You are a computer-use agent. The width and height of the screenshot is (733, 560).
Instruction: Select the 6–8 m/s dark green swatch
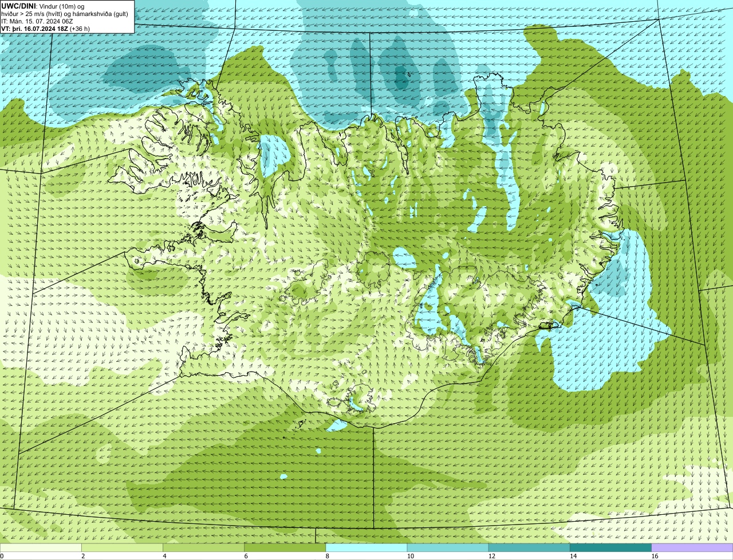click(285, 547)
